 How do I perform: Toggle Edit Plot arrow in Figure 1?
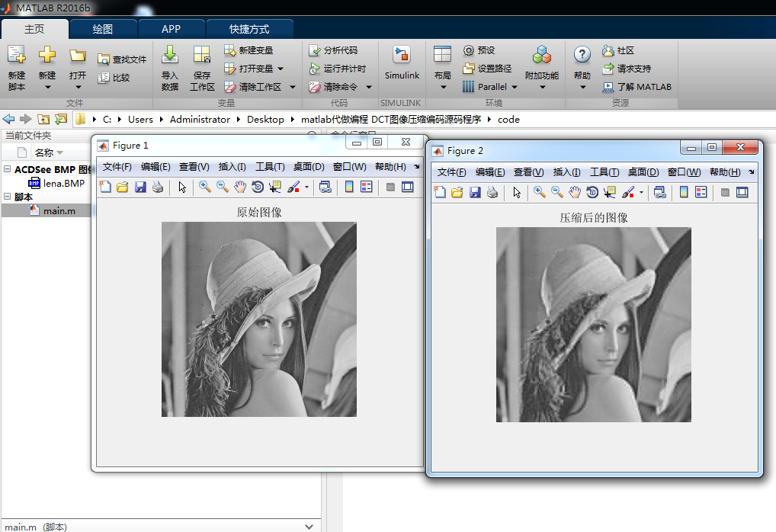[182, 187]
